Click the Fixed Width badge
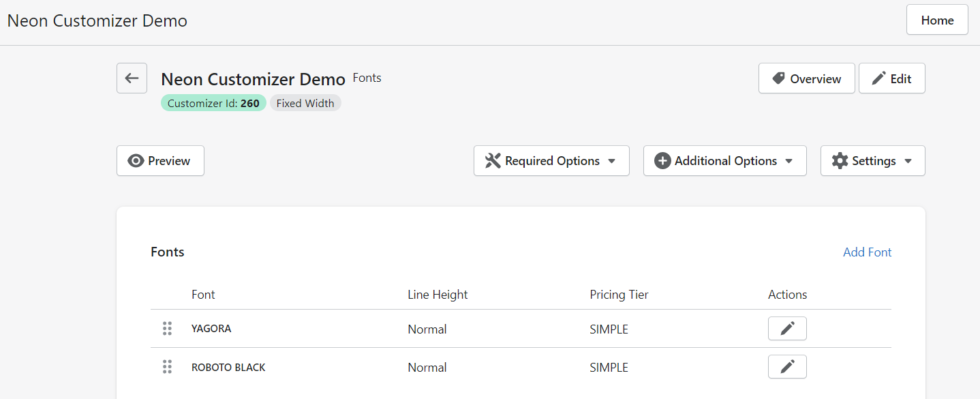 click(x=305, y=104)
